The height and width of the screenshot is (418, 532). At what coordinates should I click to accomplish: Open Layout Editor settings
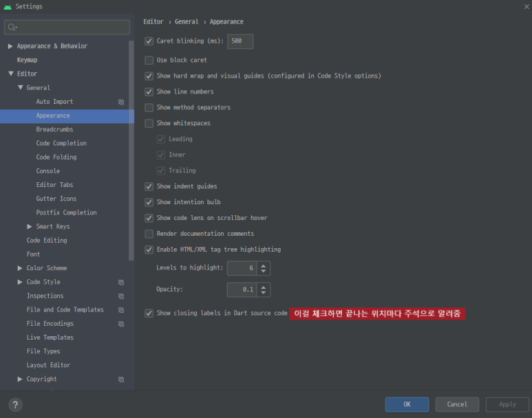[48, 366]
